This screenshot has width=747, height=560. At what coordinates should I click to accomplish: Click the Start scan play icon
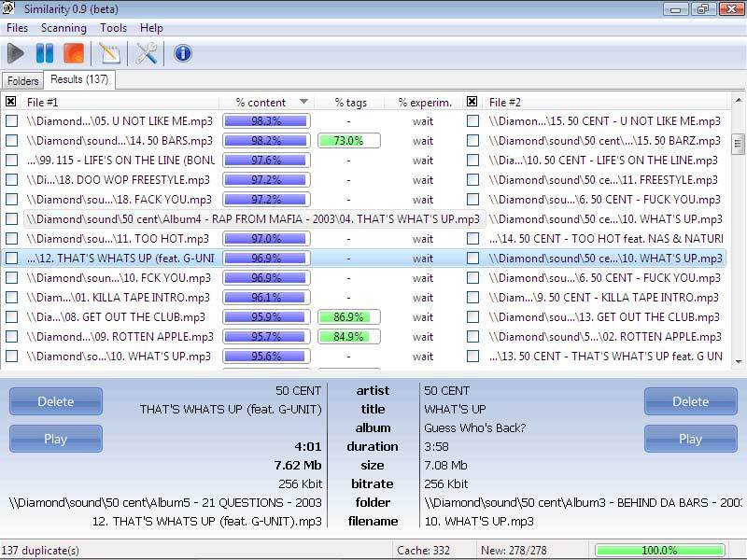16,53
